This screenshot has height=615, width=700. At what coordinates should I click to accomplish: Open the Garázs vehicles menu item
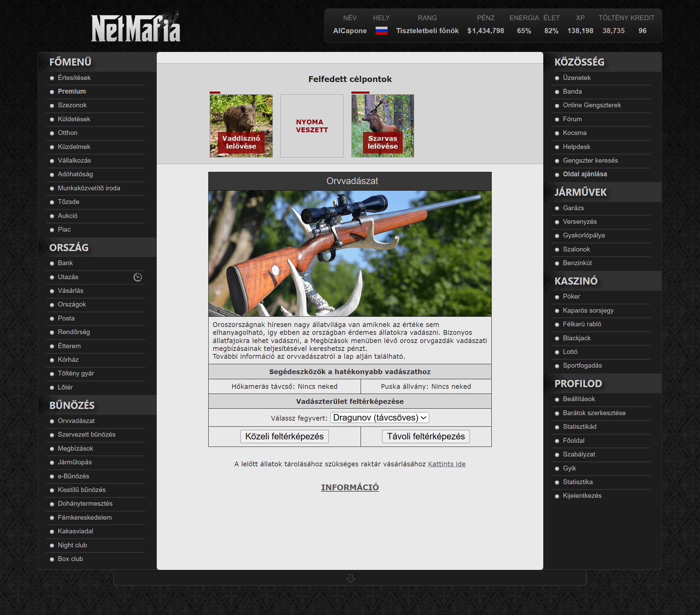573,208
